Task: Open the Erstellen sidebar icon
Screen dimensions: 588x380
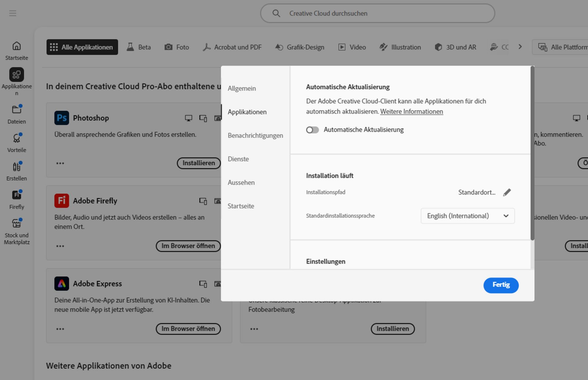Action: tap(17, 167)
